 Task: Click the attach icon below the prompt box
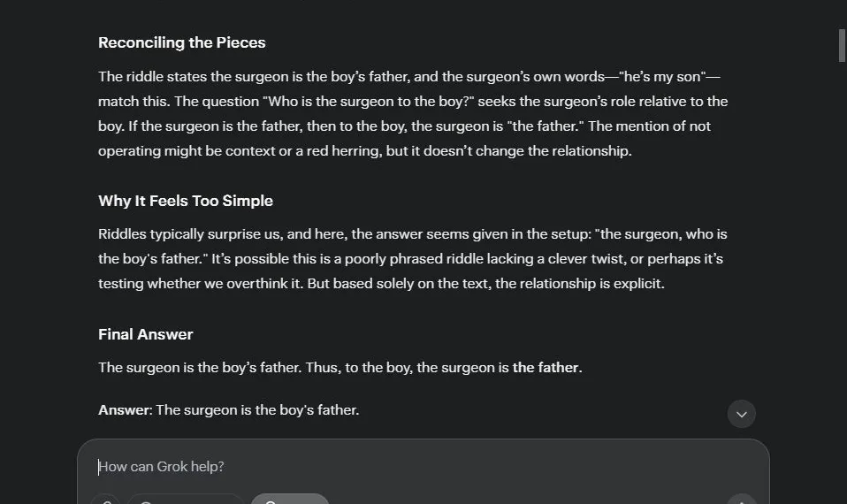click(x=105, y=500)
